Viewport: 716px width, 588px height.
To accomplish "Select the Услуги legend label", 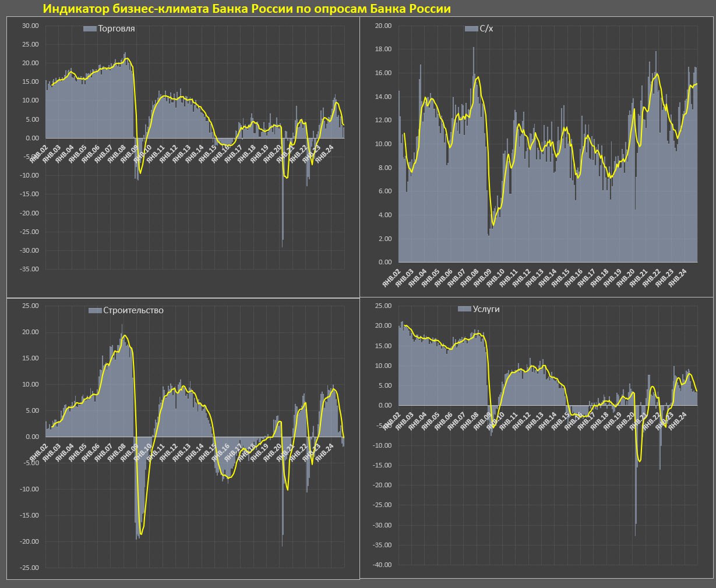I will (486, 309).
